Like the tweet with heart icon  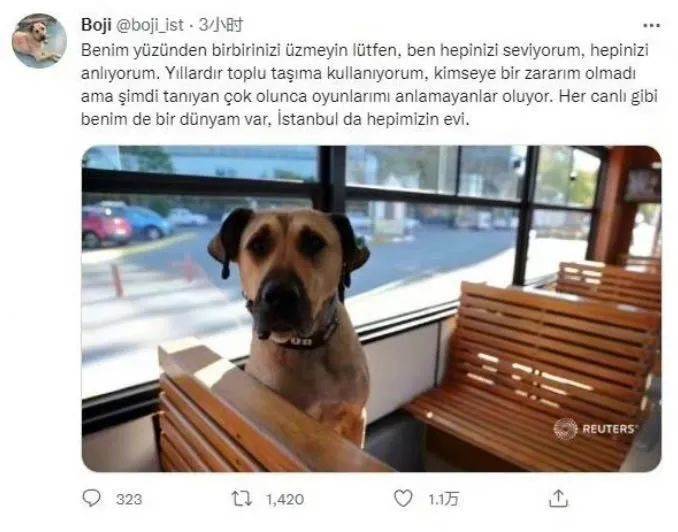click(x=403, y=498)
